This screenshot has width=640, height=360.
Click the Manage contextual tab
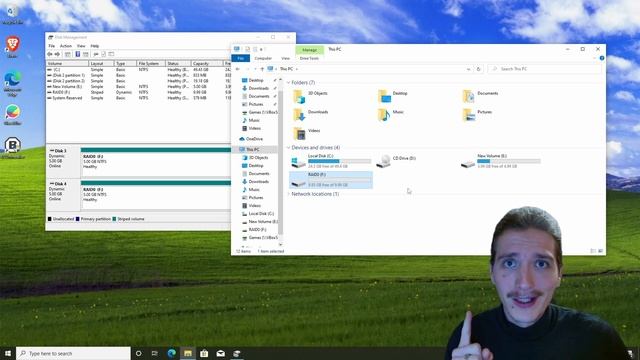309,50
